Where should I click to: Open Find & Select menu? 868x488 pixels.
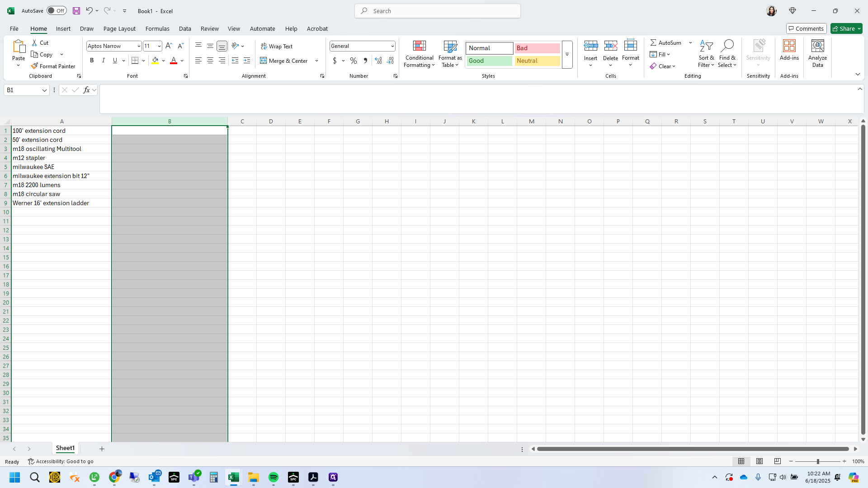[727, 54]
